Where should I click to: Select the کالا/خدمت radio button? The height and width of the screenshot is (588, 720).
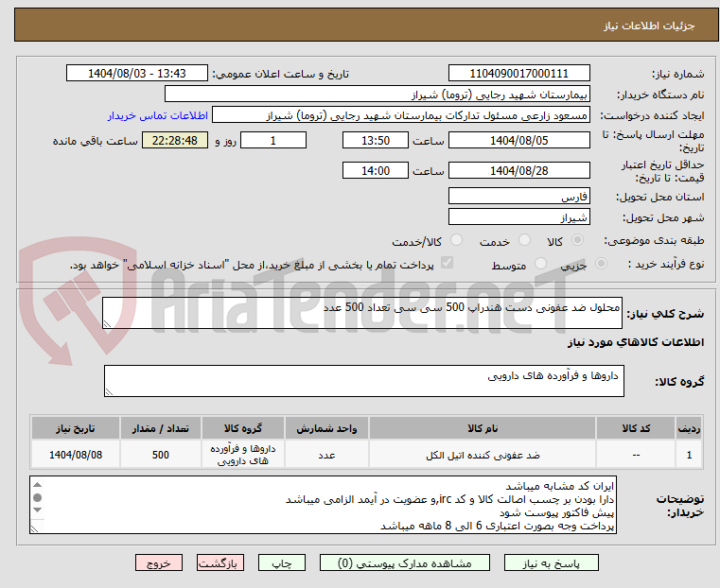coord(456,240)
